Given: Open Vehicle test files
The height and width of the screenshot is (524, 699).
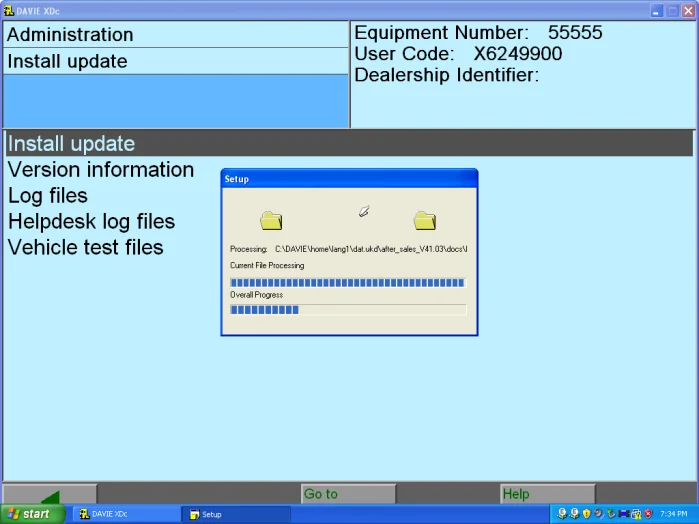Looking at the screenshot, I should click(x=86, y=247).
